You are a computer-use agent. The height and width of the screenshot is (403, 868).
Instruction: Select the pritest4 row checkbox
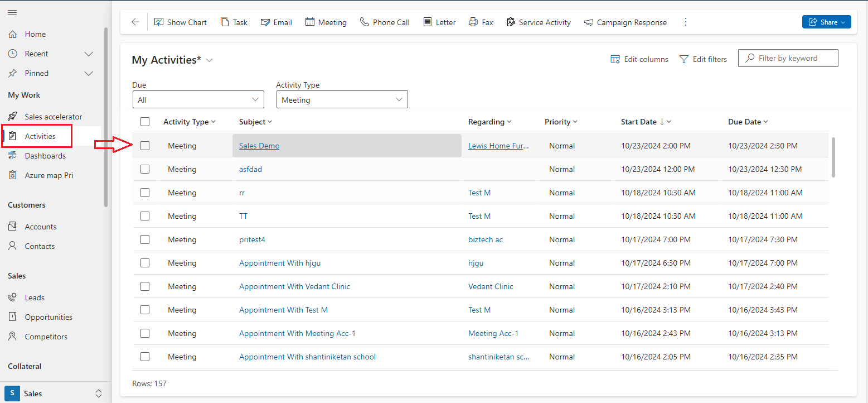point(145,239)
